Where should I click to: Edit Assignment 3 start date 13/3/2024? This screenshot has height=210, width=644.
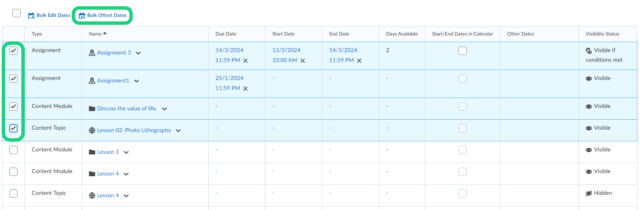(286, 50)
